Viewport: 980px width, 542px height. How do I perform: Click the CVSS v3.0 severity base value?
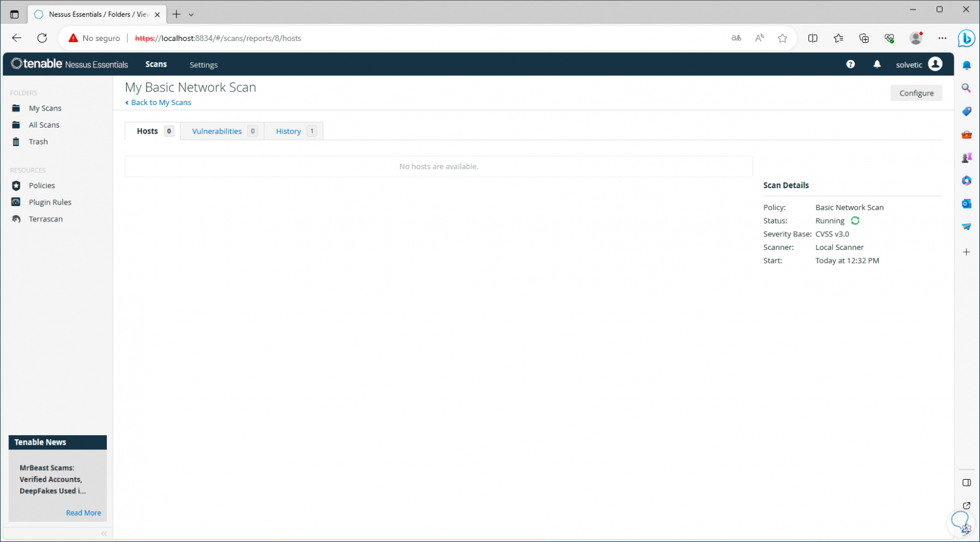(832, 234)
